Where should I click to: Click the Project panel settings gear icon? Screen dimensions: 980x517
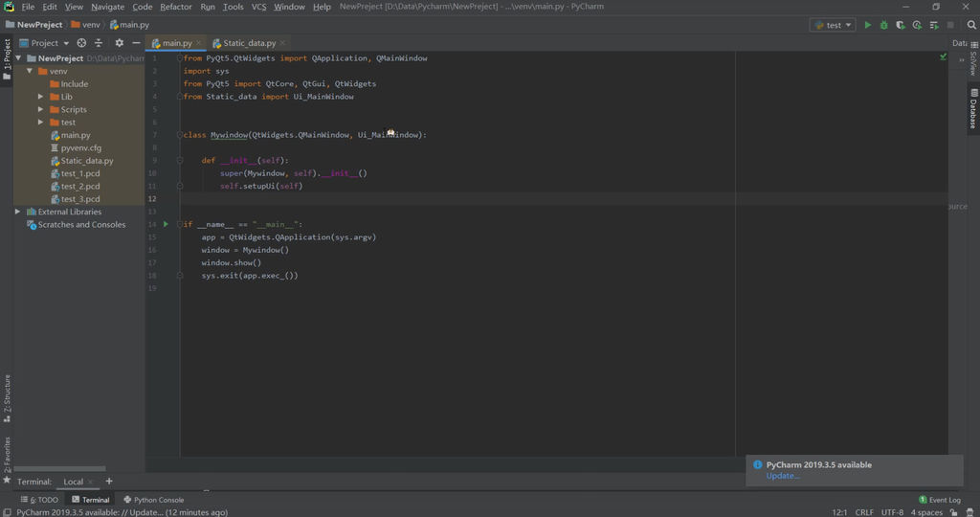click(x=119, y=43)
